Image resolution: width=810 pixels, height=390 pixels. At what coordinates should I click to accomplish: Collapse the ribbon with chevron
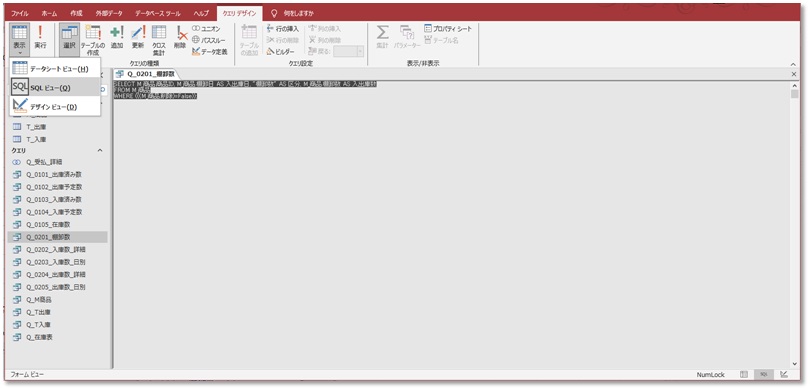(794, 64)
